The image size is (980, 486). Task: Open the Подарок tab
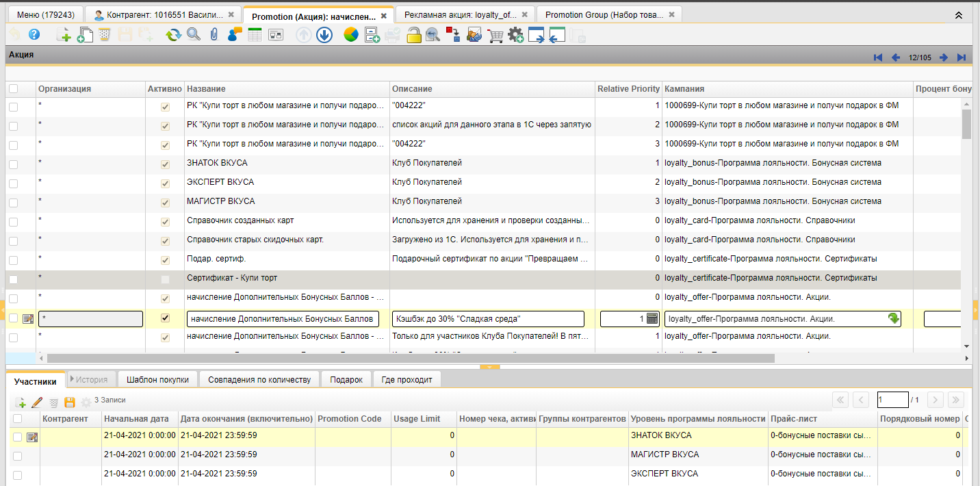pyautogui.click(x=346, y=379)
